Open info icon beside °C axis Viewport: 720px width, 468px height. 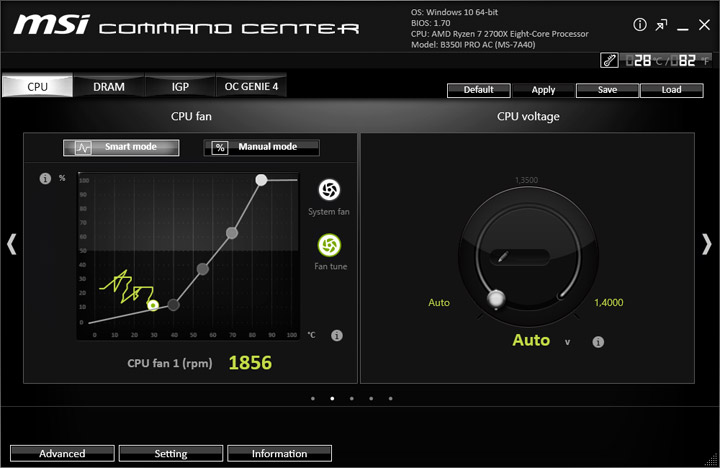tap(337, 335)
